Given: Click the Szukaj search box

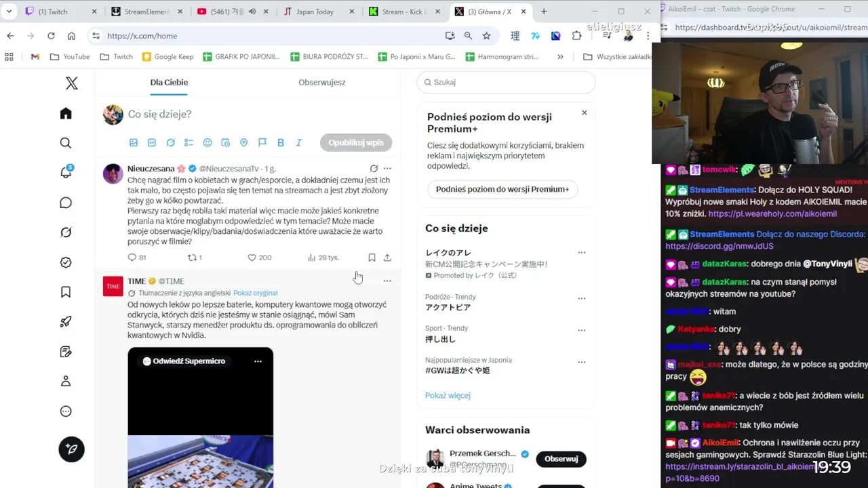Looking at the screenshot, I should [x=507, y=82].
